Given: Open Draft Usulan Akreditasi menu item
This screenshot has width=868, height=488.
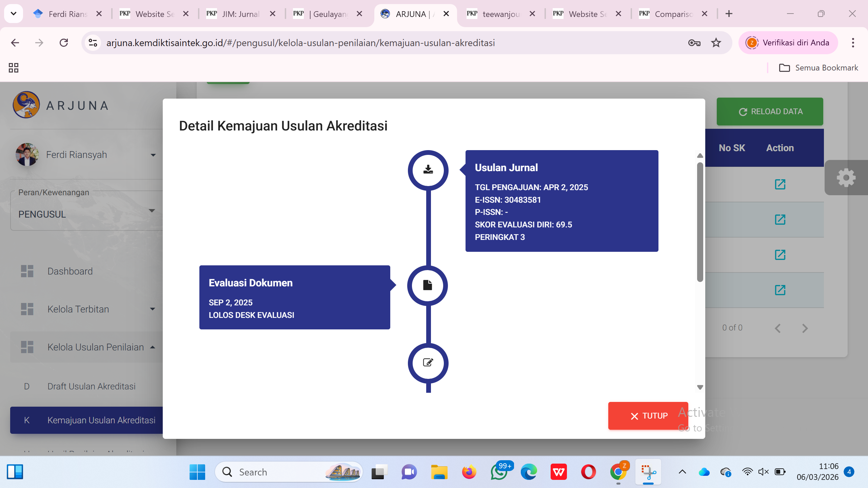Looking at the screenshot, I should 91,386.
